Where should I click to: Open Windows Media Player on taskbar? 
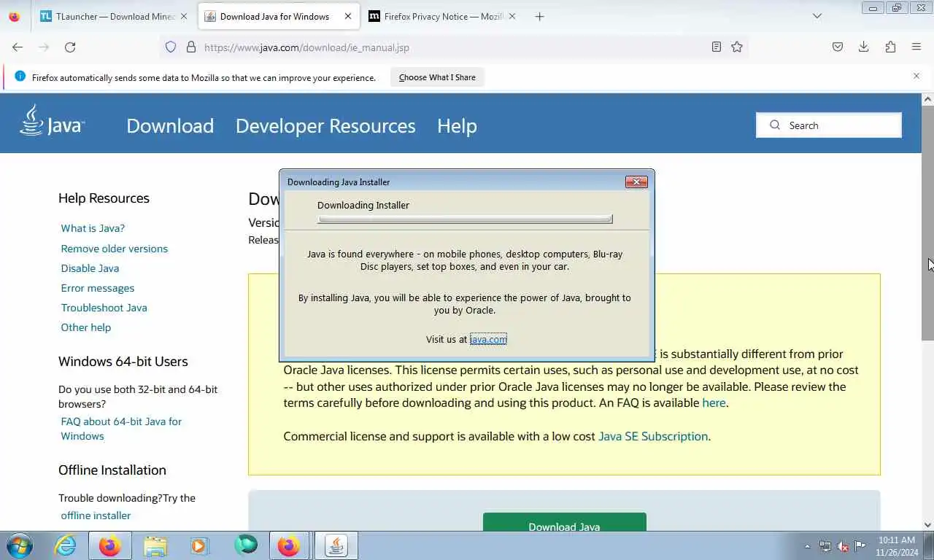[199, 545]
